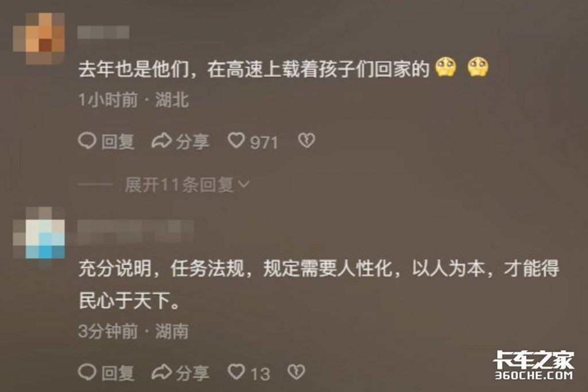Screen dimensions: 588x392
Task: Click reply bubble icon on first comment
Action: click(x=87, y=141)
